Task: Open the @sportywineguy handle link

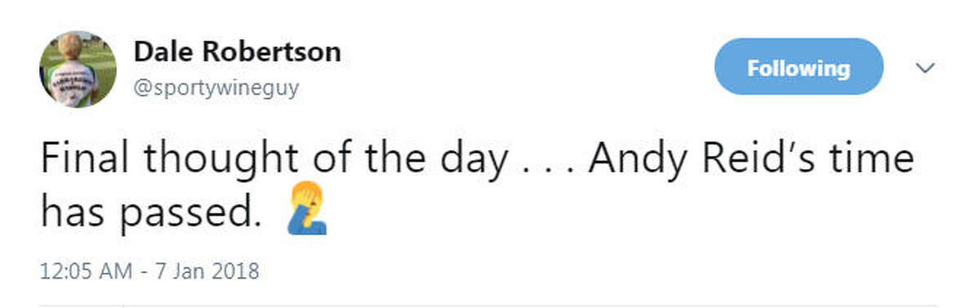Action: pos(216,87)
